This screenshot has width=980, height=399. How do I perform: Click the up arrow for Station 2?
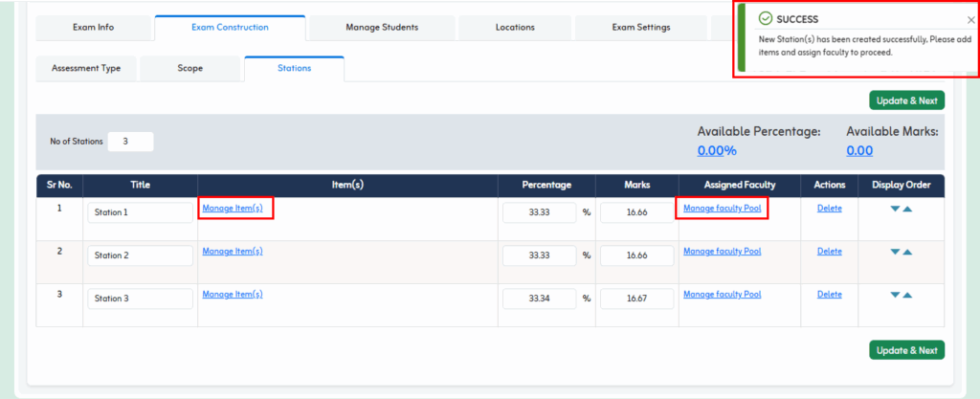pos(907,252)
